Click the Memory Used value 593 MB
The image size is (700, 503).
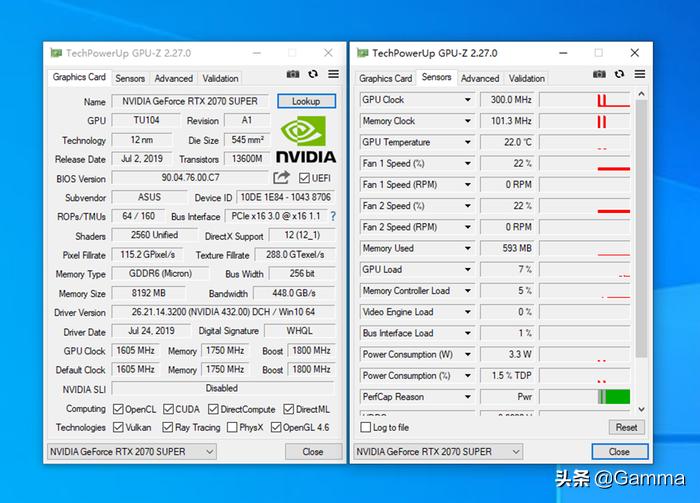coord(507,248)
